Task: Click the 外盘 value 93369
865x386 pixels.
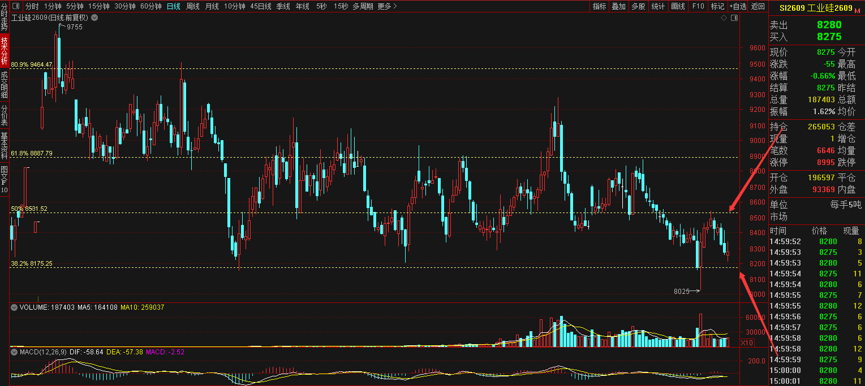Action: coord(824,190)
